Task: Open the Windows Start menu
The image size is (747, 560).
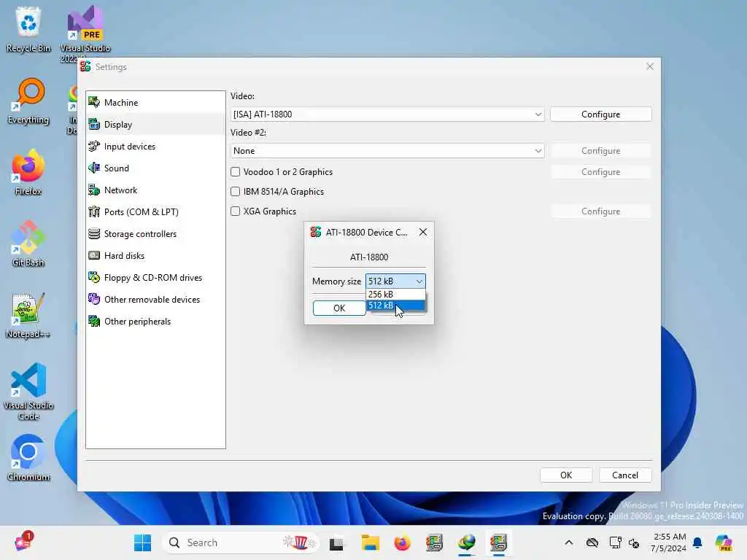Action: coord(142,542)
